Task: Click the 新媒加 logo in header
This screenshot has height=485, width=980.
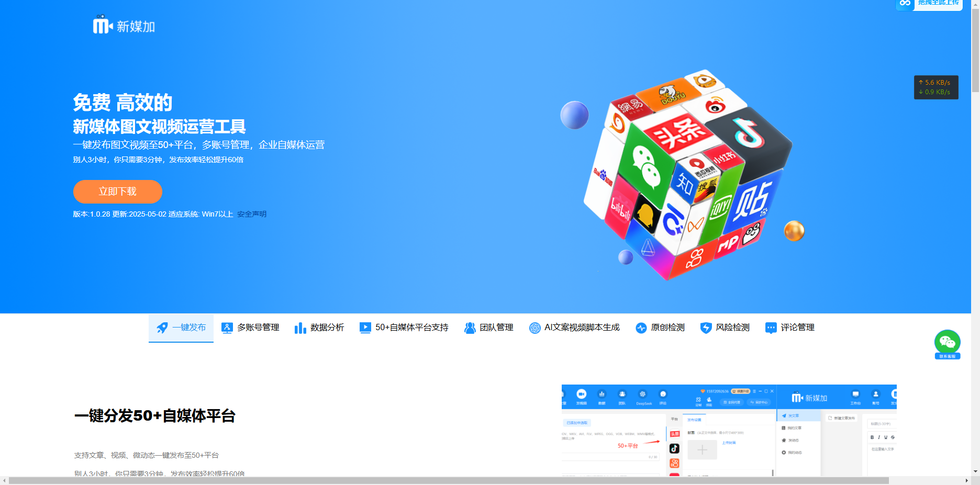Action: click(124, 25)
